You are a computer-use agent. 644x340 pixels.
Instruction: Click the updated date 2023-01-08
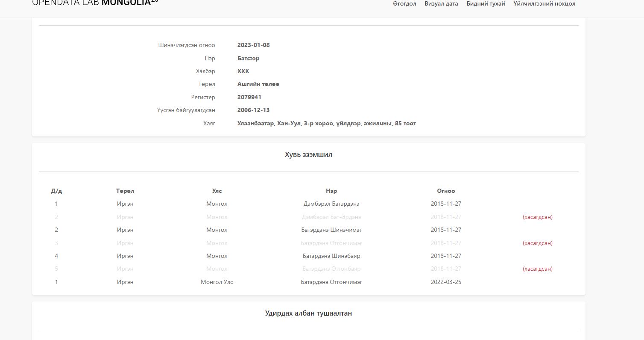click(x=253, y=45)
